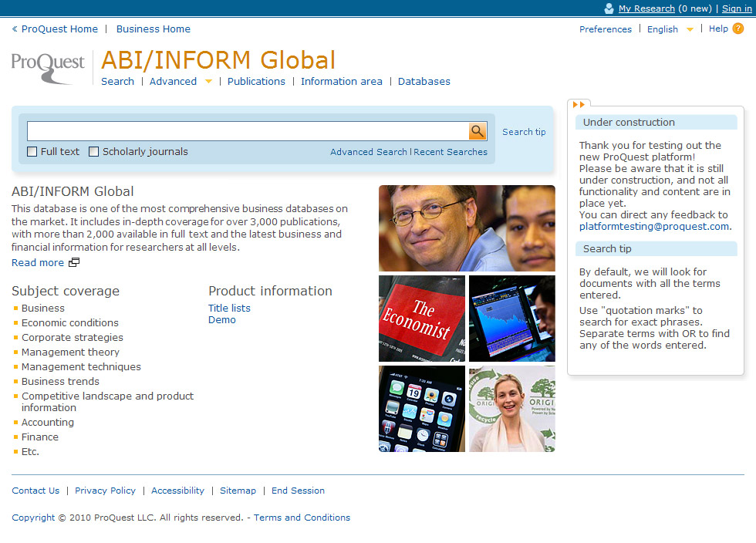Open the Information area menu
Screen dimensions: 756x543
tap(341, 82)
